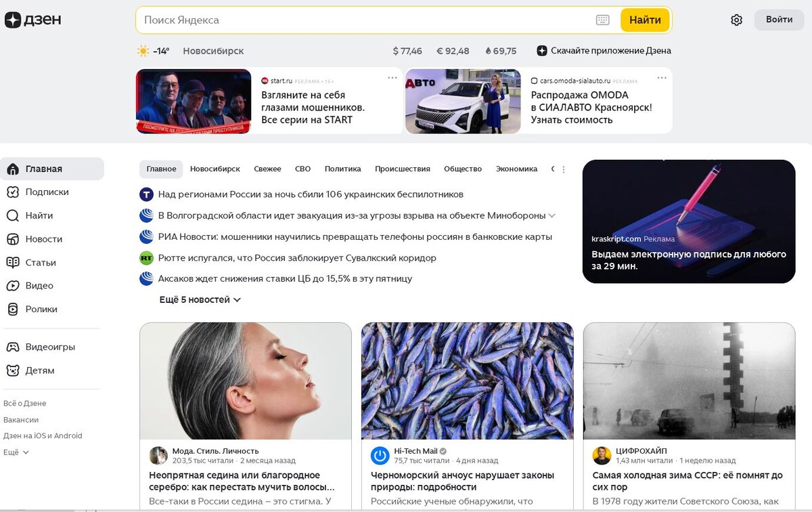
Task: Open the virtual keyboard icon in search
Action: click(x=603, y=20)
